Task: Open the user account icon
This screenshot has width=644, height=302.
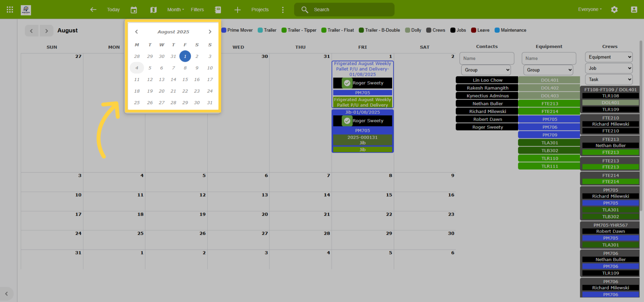Action: tap(634, 10)
